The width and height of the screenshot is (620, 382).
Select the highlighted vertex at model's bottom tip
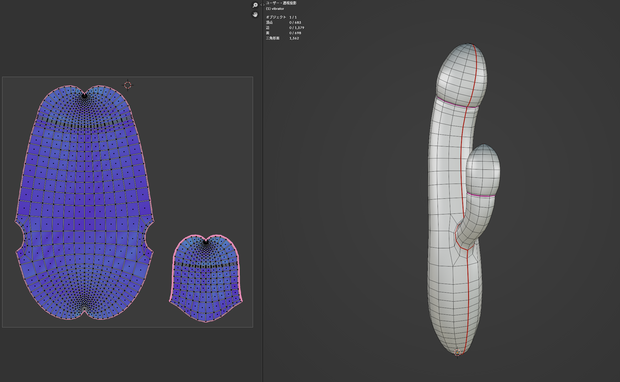(x=457, y=352)
